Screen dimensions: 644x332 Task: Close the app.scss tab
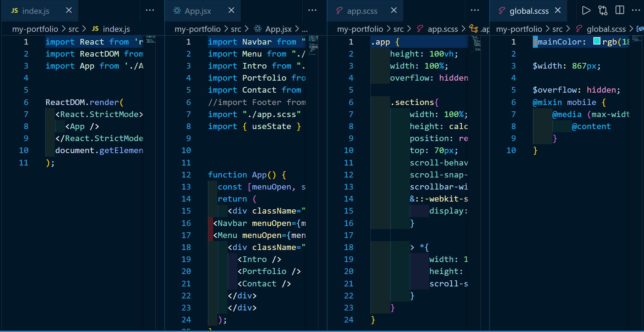pyautogui.click(x=394, y=11)
